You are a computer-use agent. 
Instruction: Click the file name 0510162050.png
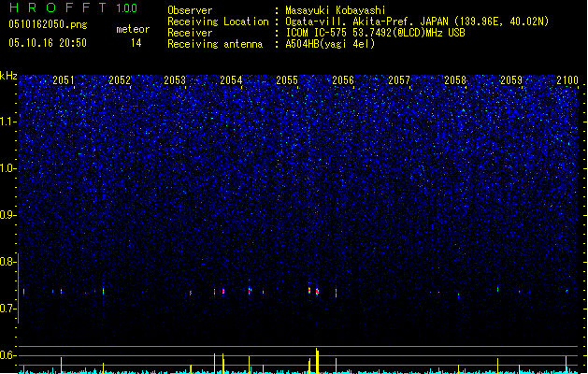48,24
